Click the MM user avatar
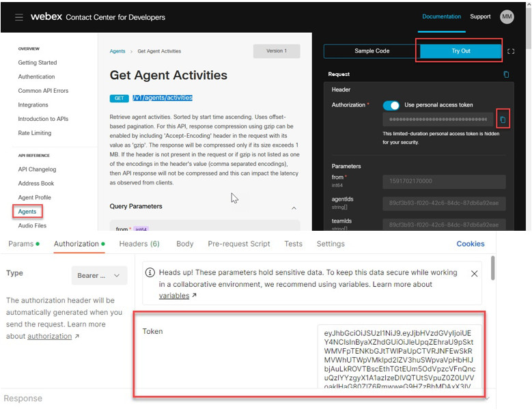532x411 pixels. [x=507, y=16]
